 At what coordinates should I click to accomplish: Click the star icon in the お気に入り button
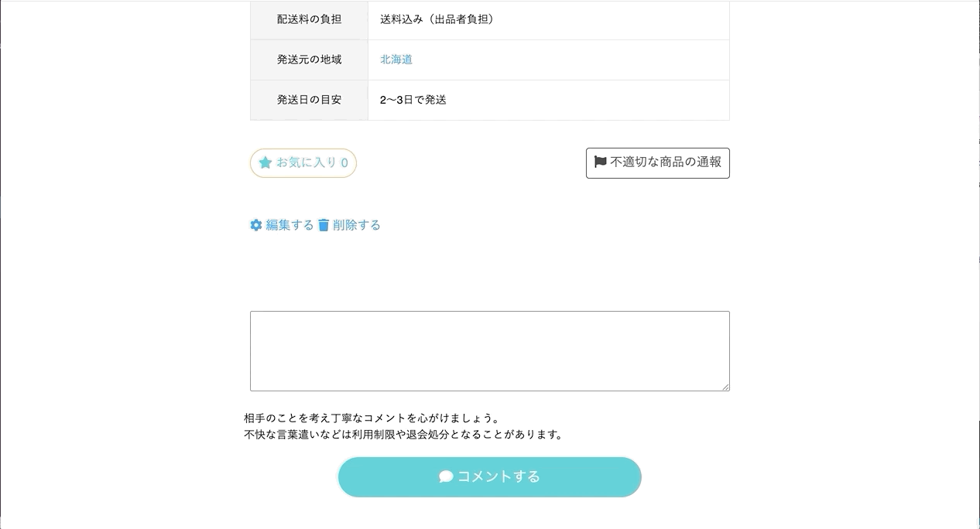266,163
